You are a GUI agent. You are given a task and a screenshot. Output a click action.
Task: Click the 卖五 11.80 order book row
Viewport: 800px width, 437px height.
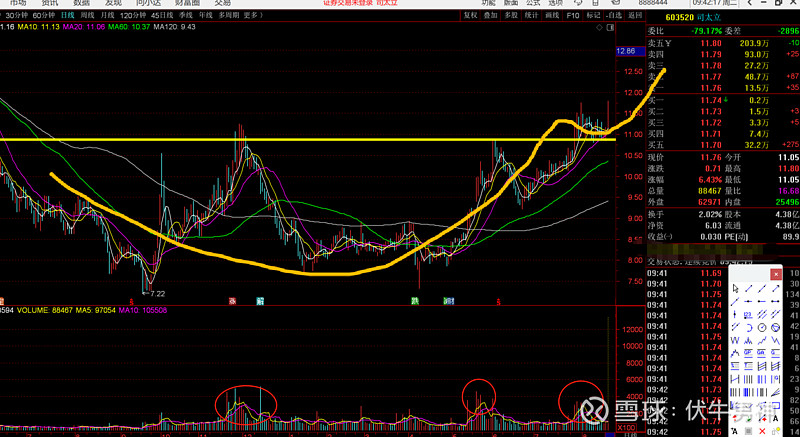(x=723, y=43)
